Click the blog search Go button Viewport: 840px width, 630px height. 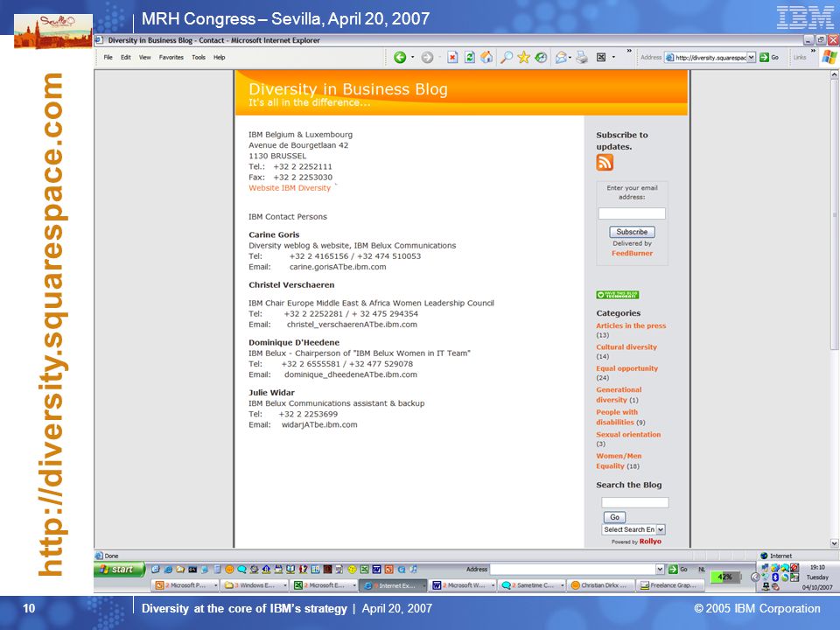(614, 517)
